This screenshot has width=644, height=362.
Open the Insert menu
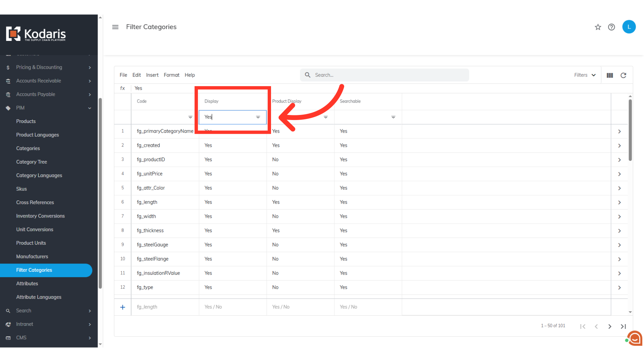tap(152, 75)
